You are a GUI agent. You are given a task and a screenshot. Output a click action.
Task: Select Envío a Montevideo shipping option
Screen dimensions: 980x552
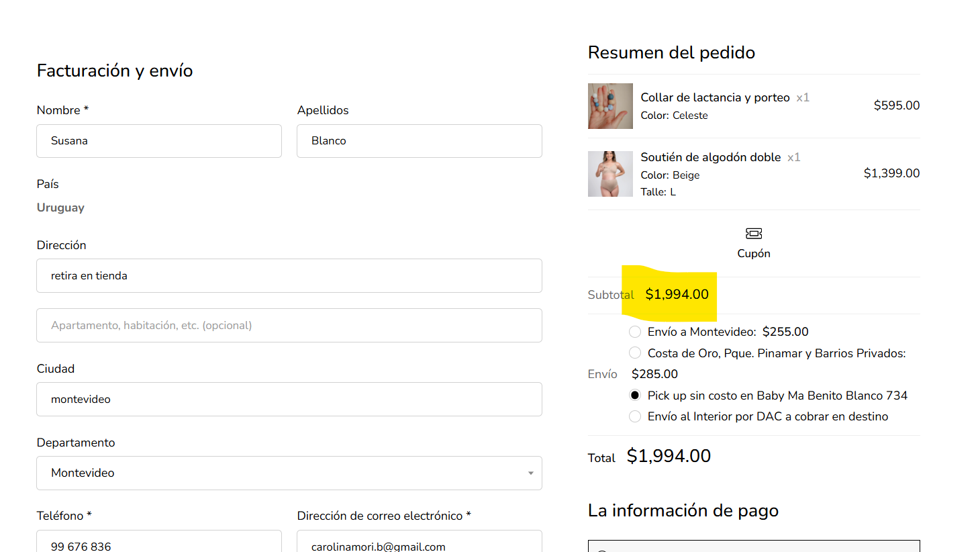pos(635,332)
